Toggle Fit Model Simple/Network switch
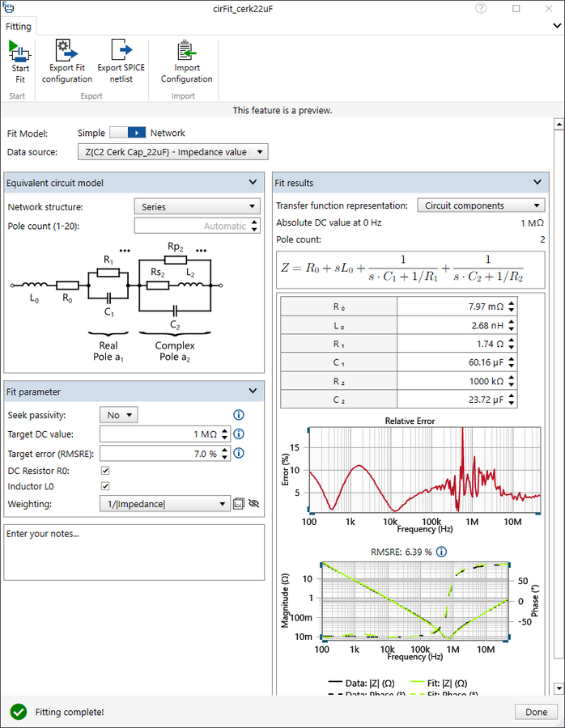Image resolution: width=565 pixels, height=728 pixels. click(128, 133)
